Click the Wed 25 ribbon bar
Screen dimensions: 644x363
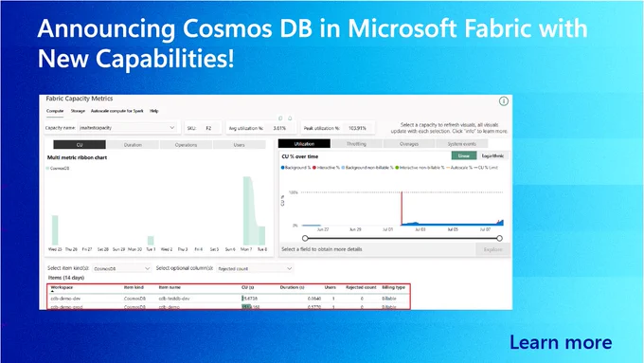coord(55,230)
